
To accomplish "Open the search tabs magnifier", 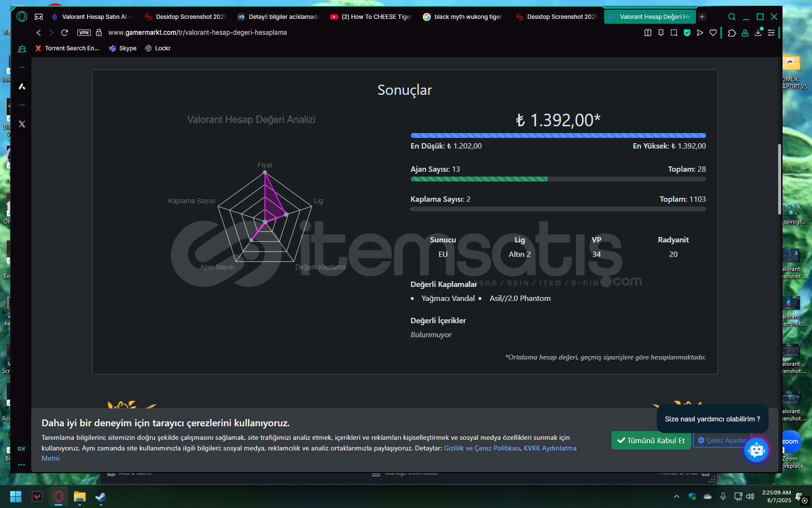I will coord(732,16).
